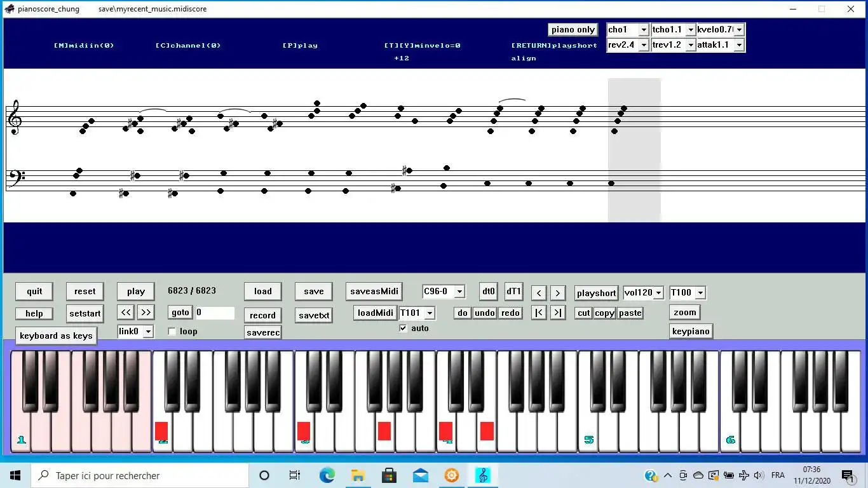Image resolution: width=868 pixels, height=488 pixels.
Task: Step left with the single < arrow button
Action: [x=538, y=293]
